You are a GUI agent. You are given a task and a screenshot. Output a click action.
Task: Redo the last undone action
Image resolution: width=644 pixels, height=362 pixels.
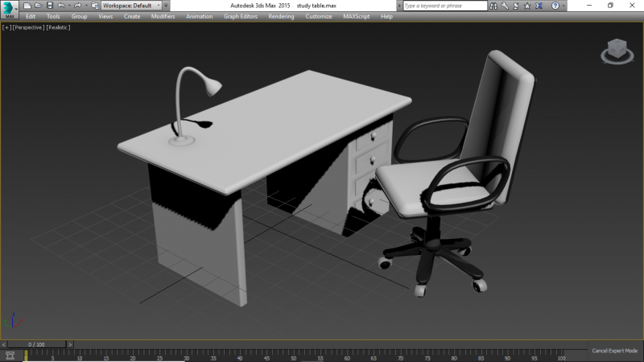click(x=77, y=6)
